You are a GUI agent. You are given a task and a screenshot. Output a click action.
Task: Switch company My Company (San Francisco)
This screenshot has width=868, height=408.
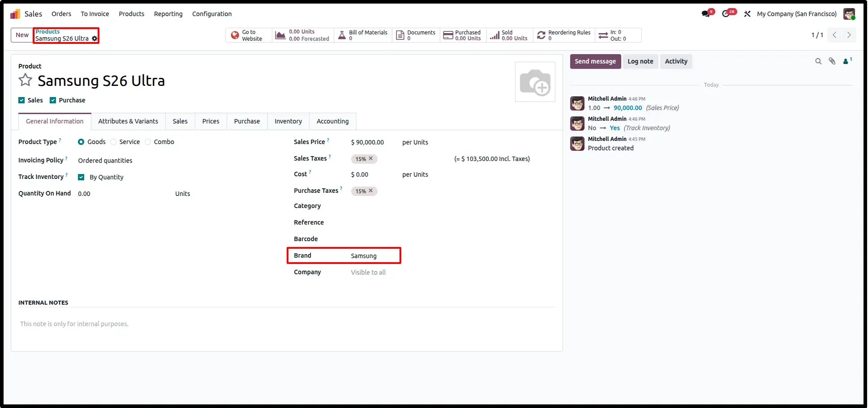click(x=797, y=14)
